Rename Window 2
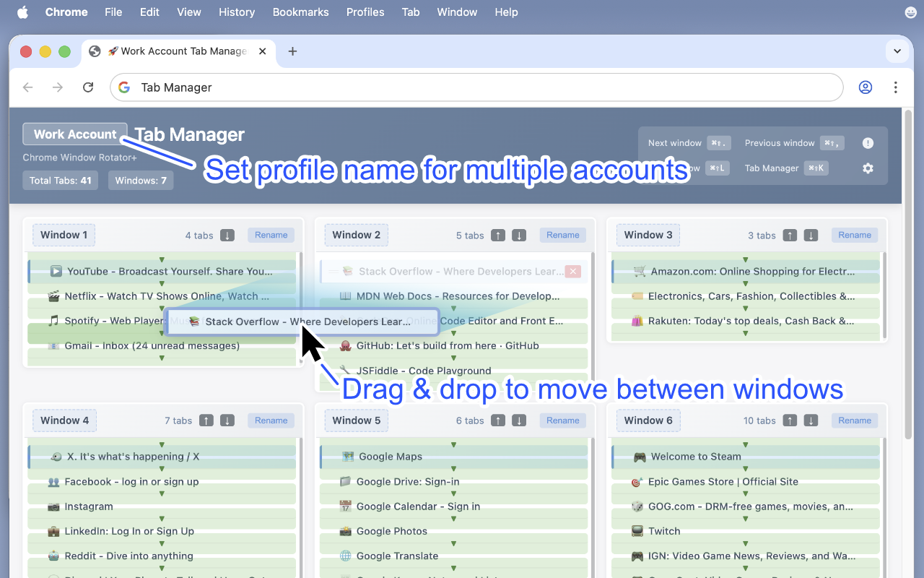Screen dimensions: 924x578 click(563, 235)
